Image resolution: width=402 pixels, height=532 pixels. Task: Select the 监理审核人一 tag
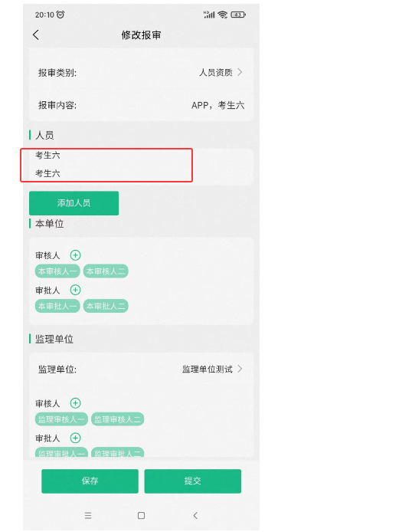(x=61, y=419)
